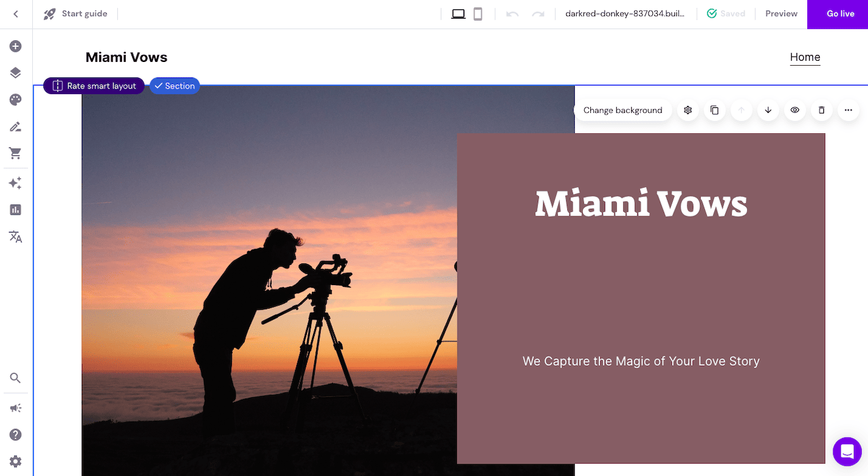Open section settings gear
This screenshot has height=476, width=868.
click(688, 110)
